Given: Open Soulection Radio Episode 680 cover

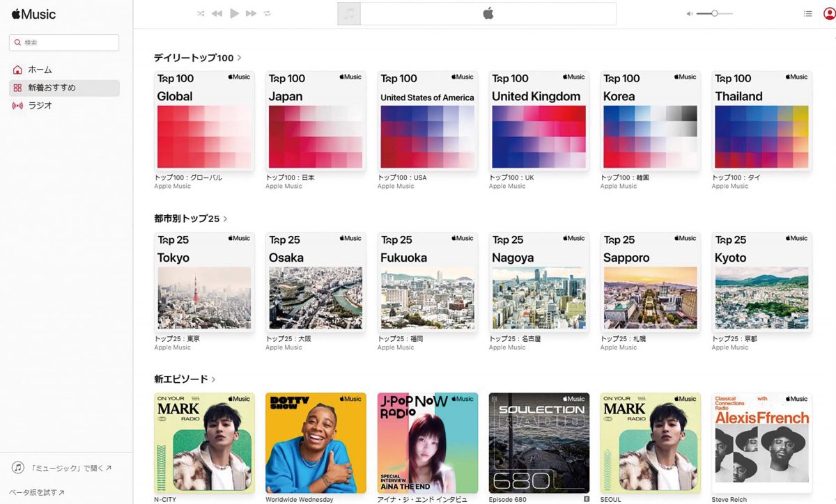Looking at the screenshot, I should click(x=539, y=443).
